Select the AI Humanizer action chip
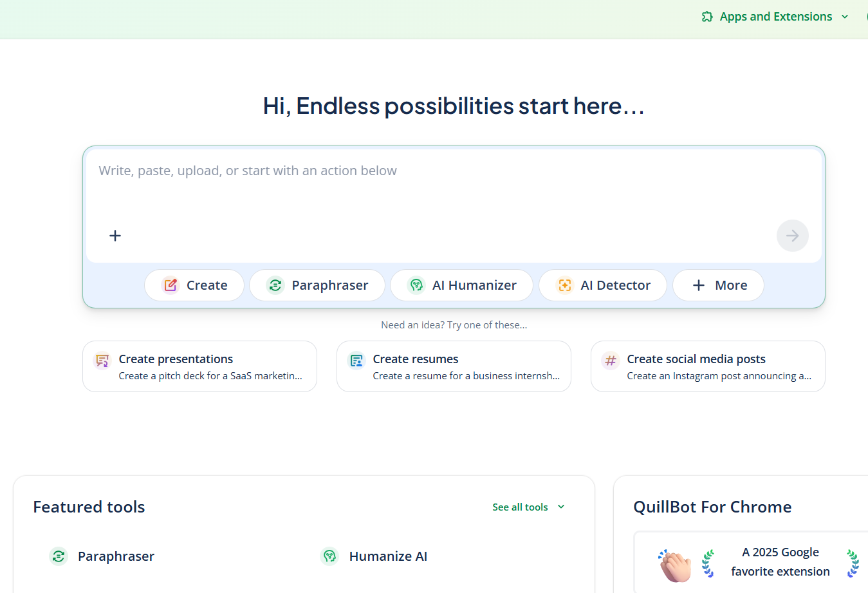Screen dimensions: 868x593 (x=462, y=285)
